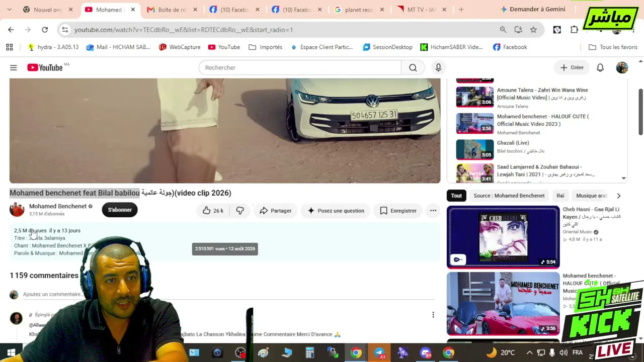Open Telegram from the taskbar
Viewport: 644px width, 362px height.
click(x=379, y=352)
